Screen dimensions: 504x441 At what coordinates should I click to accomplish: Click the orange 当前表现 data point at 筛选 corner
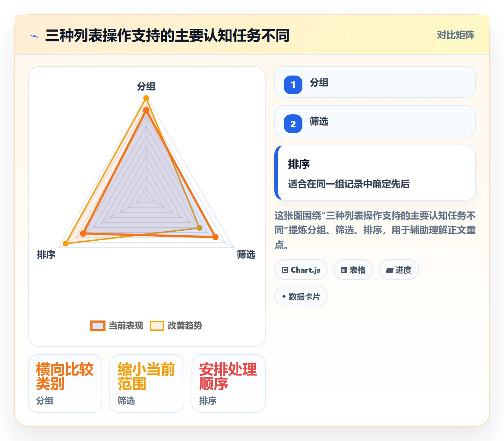pyautogui.click(x=215, y=237)
